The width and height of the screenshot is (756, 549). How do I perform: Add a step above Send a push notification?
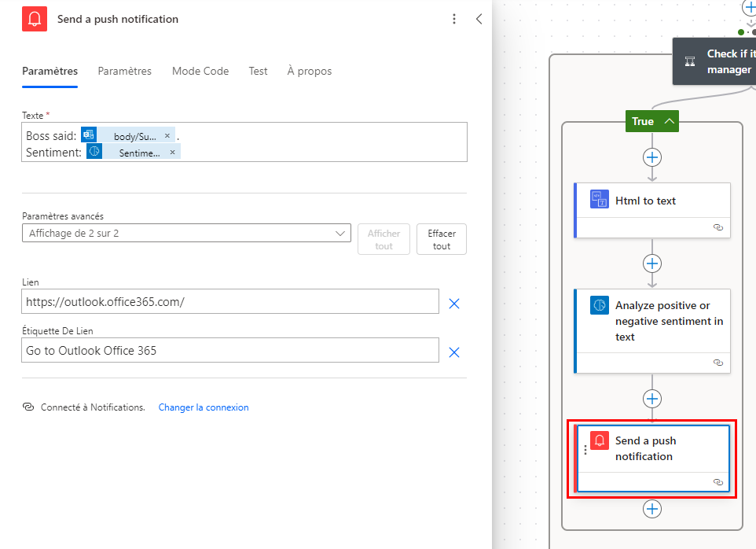tap(651, 399)
